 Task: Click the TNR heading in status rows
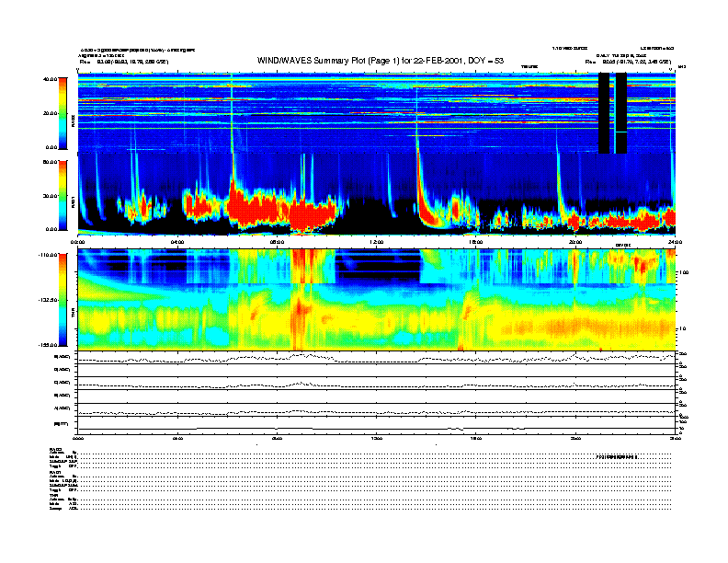[x=53, y=495]
